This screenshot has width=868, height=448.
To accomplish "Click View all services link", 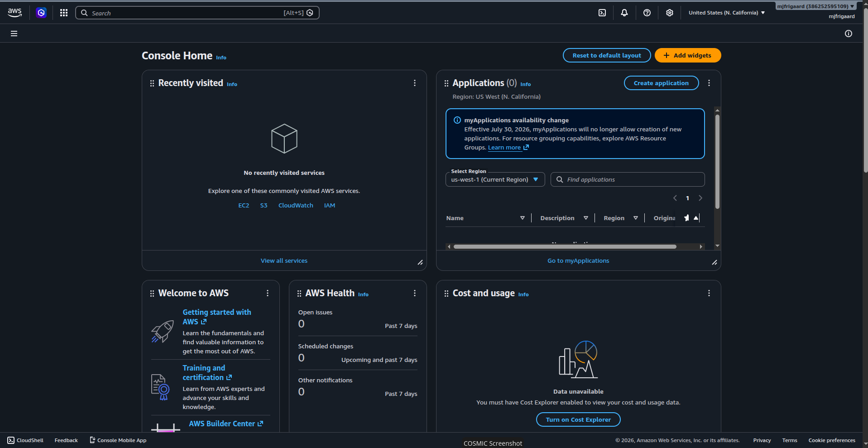I will (x=284, y=260).
